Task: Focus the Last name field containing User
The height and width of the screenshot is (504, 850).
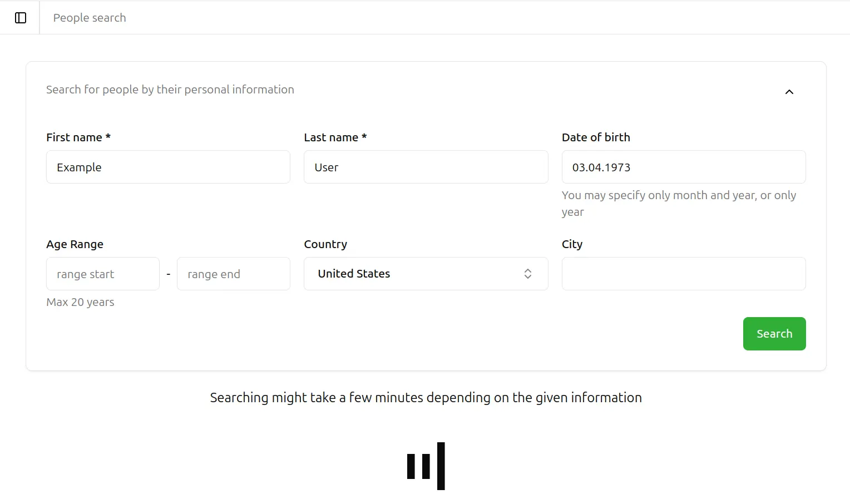Action: click(x=426, y=167)
